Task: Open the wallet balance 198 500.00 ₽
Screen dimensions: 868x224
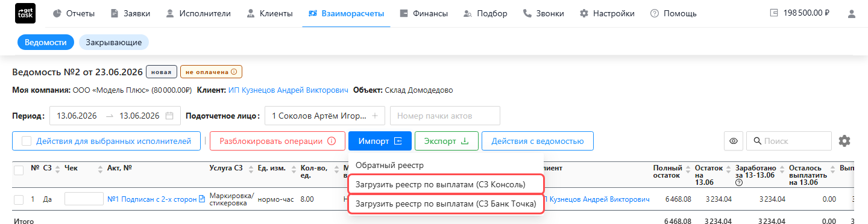Action: coord(800,13)
